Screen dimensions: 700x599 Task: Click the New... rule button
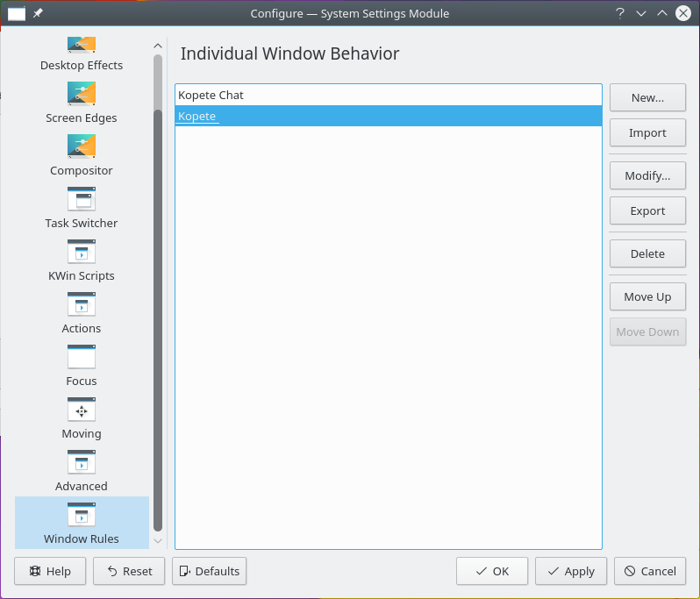pos(647,98)
